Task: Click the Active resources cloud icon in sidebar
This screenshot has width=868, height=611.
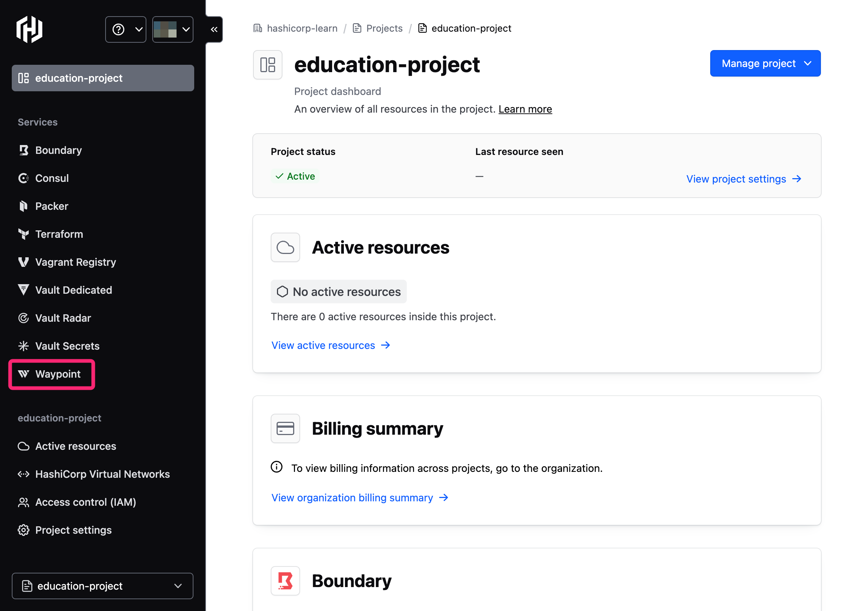Action: coord(24,446)
